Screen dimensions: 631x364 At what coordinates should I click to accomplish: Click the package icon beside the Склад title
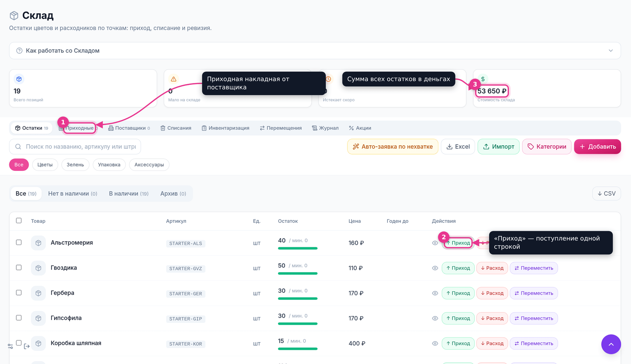tap(14, 16)
